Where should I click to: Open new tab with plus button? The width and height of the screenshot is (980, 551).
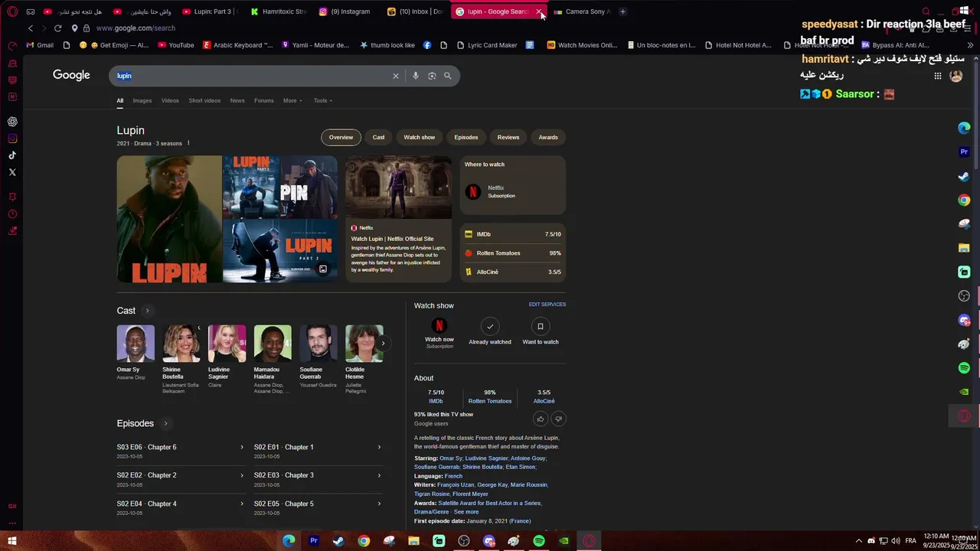tap(622, 11)
